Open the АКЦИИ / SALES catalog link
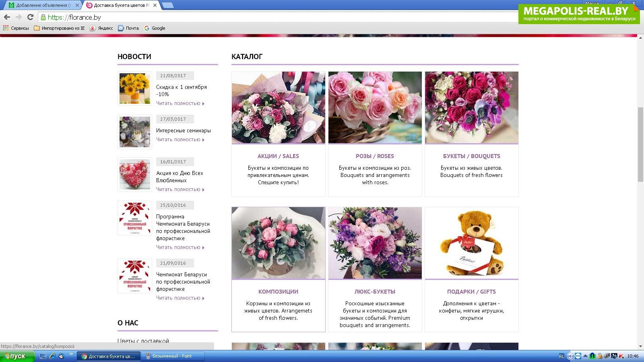644x362 pixels. coord(278,156)
